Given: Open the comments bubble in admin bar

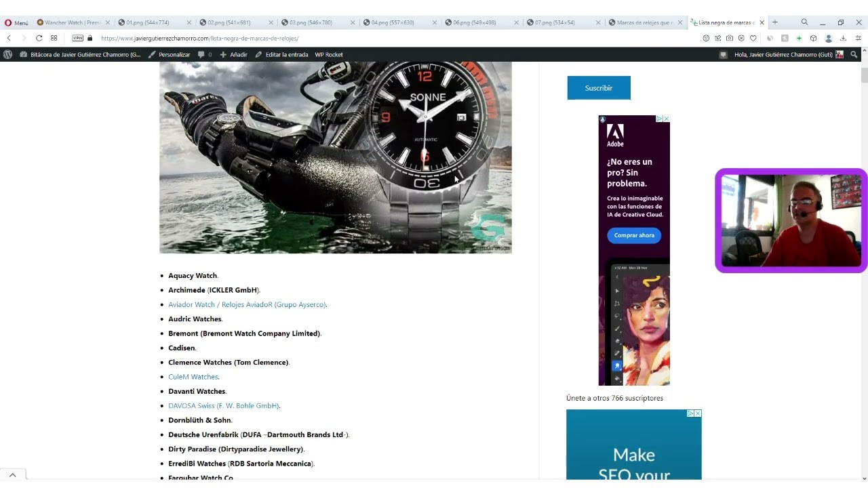Looking at the screenshot, I should (204, 54).
